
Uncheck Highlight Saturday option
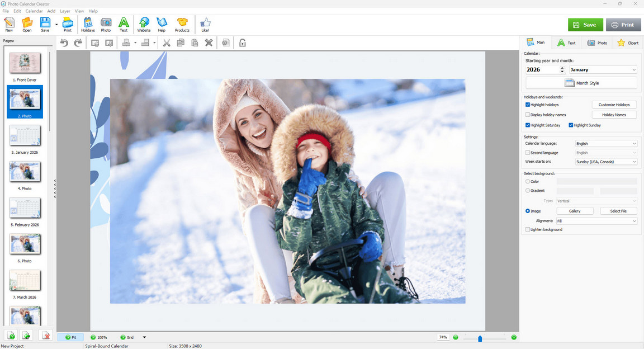pyautogui.click(x=528, y=125)
